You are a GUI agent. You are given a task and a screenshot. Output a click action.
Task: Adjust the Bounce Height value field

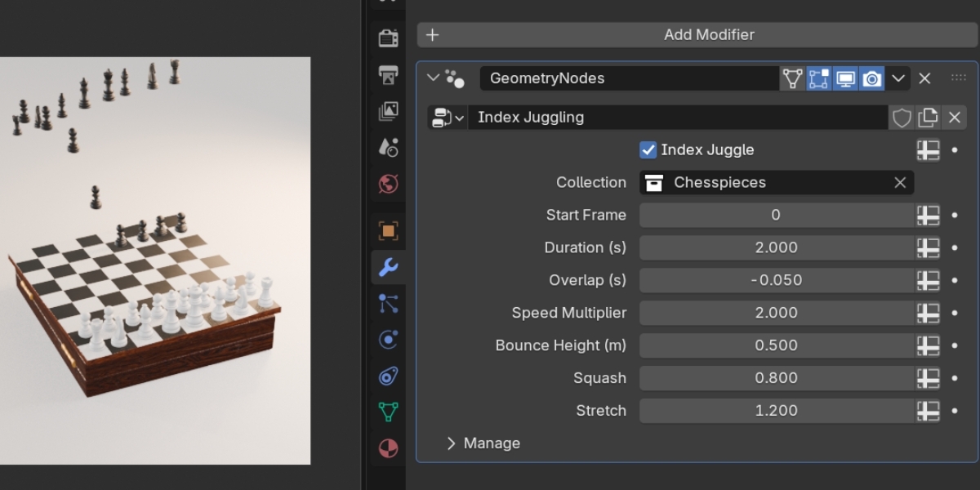point(776,345)
